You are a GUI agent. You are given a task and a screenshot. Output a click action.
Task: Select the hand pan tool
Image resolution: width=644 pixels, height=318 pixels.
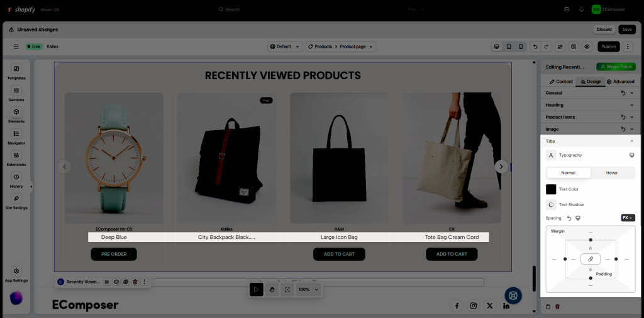[272, 289]
